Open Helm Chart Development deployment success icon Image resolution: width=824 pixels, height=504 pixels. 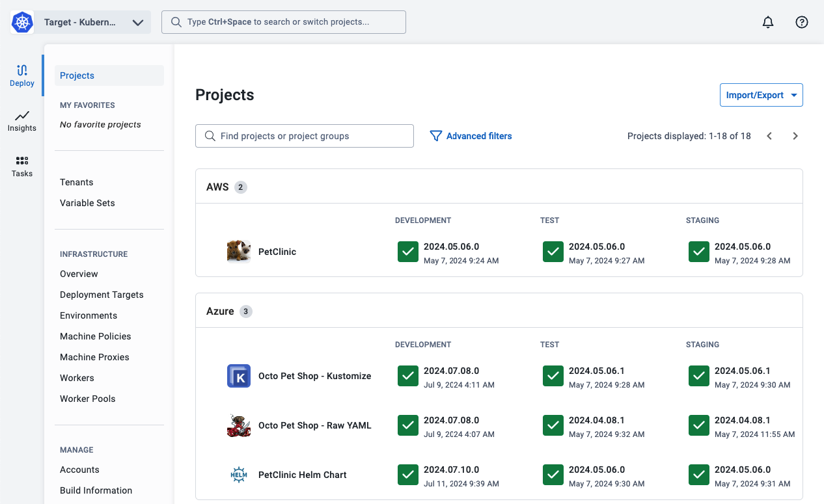coord(408,475)
